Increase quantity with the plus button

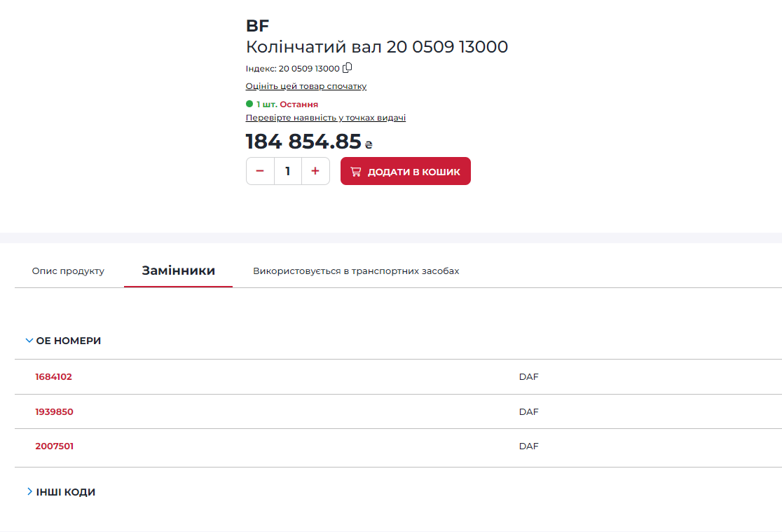[315, 171]
